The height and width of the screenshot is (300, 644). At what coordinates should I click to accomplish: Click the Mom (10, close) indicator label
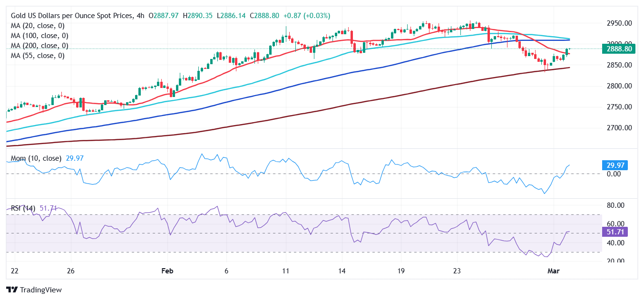[x=36, y=158]
